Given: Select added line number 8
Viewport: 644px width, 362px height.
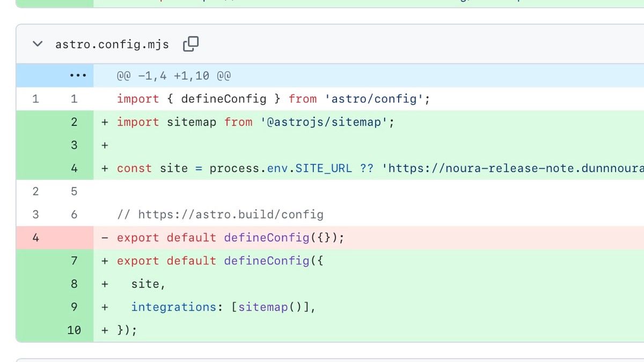Looking at the screenshot, I should [74, 284].
